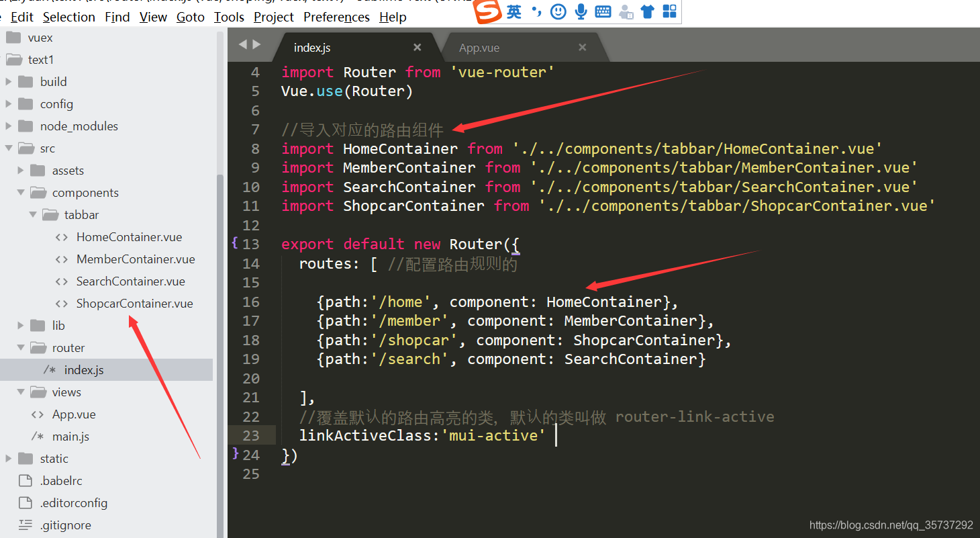The height and width of the screenshot is (538, 980).
Task: Click the components open-folder icon
Action: tap(38, 193)
